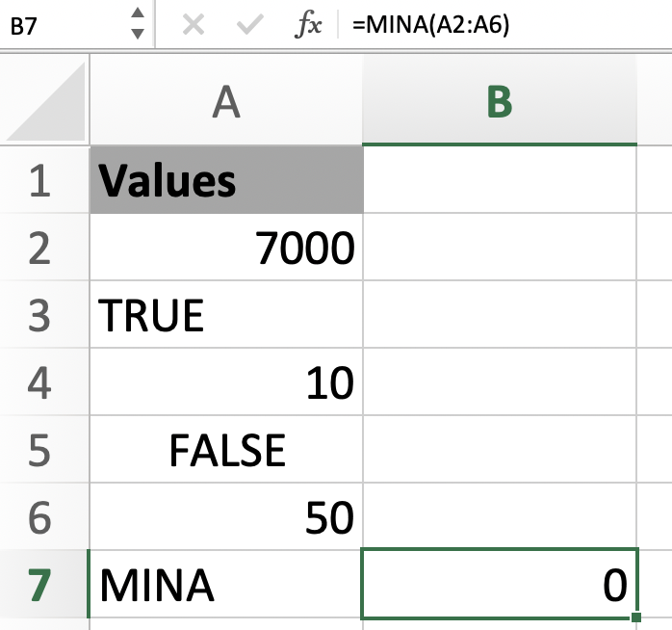This screenshot has width=672, height=630.
Task: Select row 1 header
Action: click(39, 179)
